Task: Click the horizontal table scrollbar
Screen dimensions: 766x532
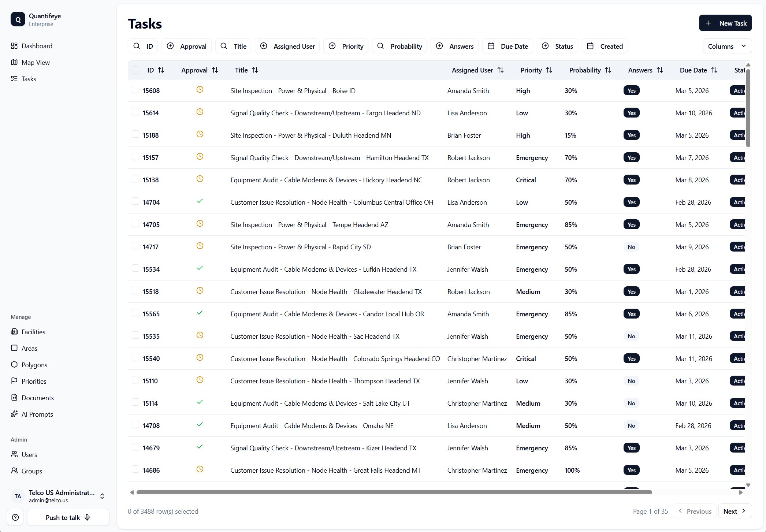Action: click(394, 492)
